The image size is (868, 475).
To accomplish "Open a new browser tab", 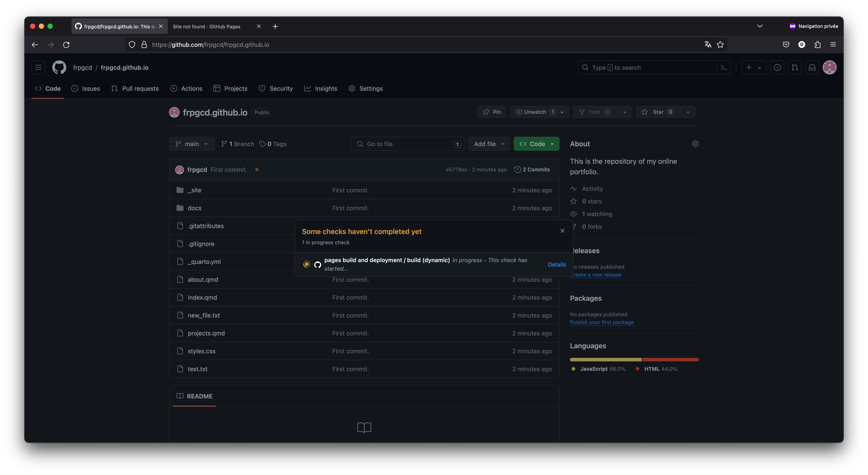I will tap(275, 26).
